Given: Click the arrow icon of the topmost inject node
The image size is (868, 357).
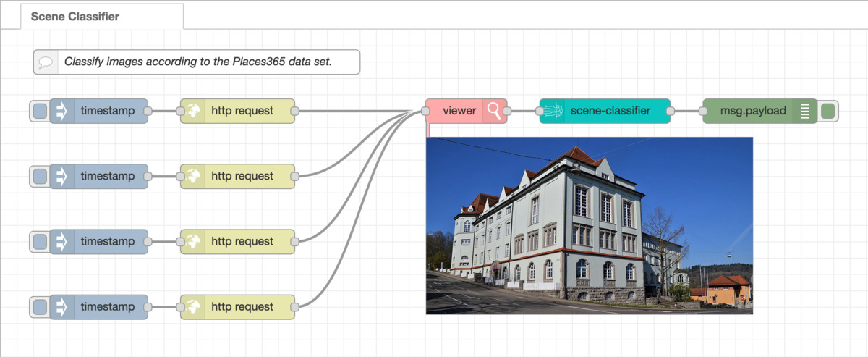Looking at the screenshot, I should [x=61, y=111].
